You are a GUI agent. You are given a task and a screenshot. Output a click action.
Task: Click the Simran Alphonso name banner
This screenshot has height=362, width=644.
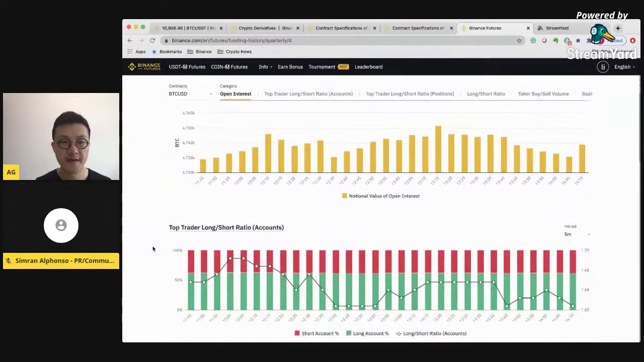pyautogui.click(x=61, y=261)
